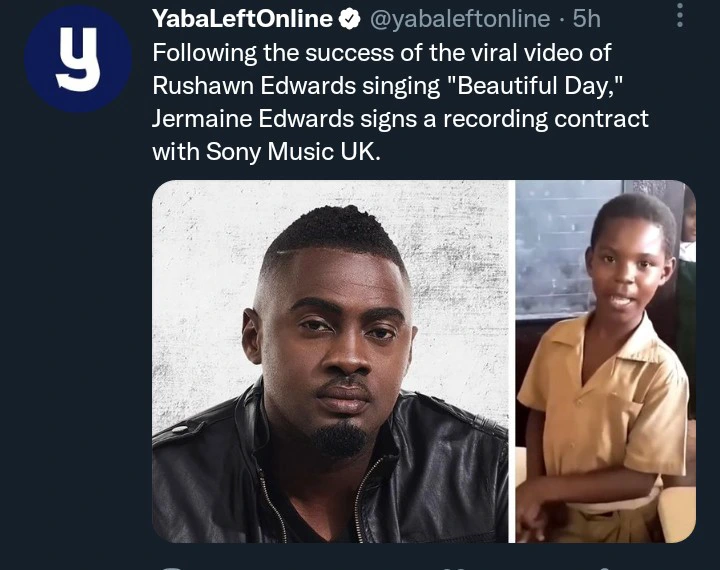Screen dimensions: 720x570
Task: Click the tweet text mentioning Sony Music UK
Action: tap(400, 102)
